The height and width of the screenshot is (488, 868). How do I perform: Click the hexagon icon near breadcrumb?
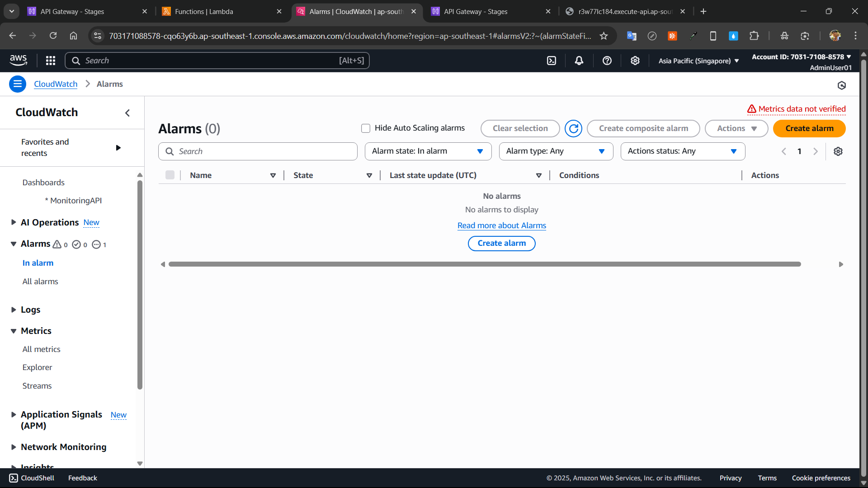point(842,85)
